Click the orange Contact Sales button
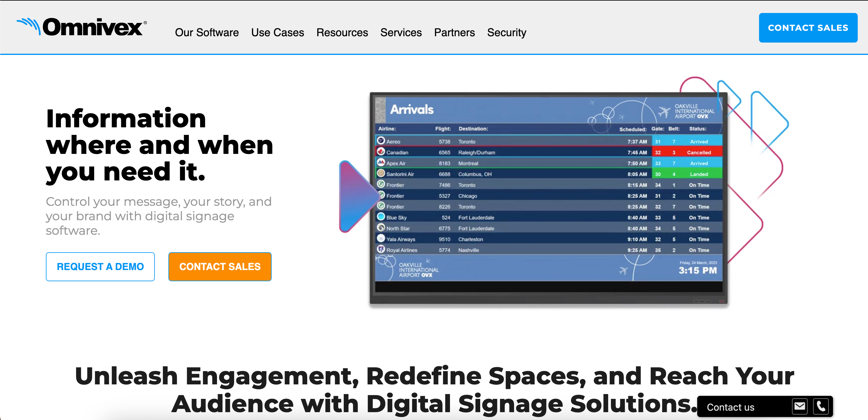The height and width of the screenshot is (420, 868). tap(220, 266)
